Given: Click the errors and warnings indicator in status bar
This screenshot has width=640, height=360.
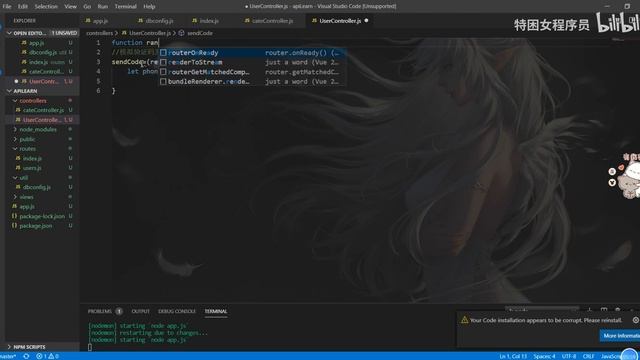Looking at the screenshot, I should click(47, 356).
